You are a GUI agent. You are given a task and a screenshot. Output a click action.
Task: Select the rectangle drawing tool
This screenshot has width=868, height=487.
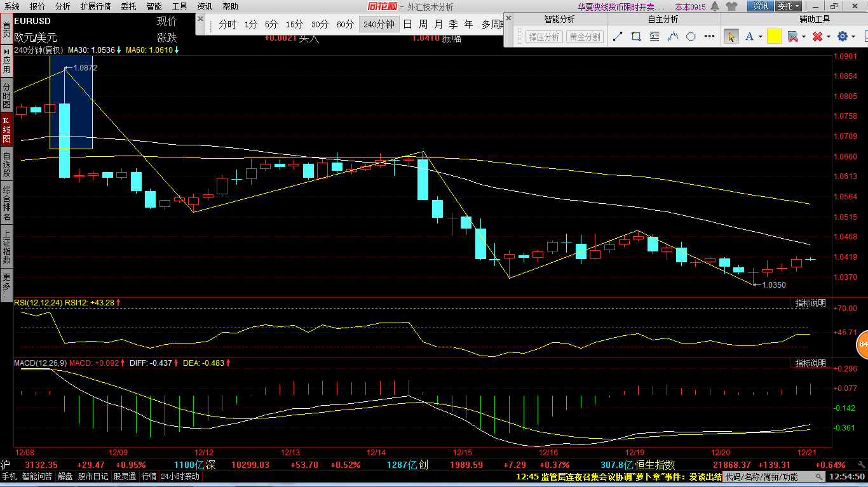pyautogui.click(x=636, y=37)
